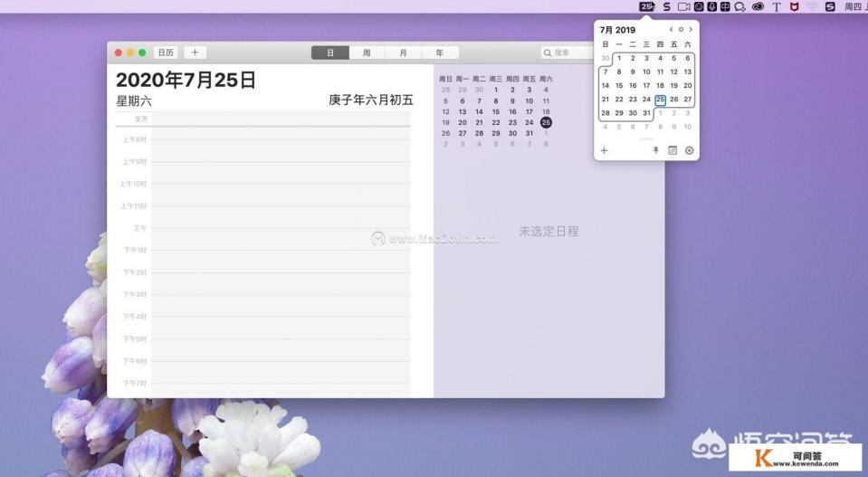Select date 16 in Itsycal popup
Screen dimensions: 868x477
click(x=633, y=86)
